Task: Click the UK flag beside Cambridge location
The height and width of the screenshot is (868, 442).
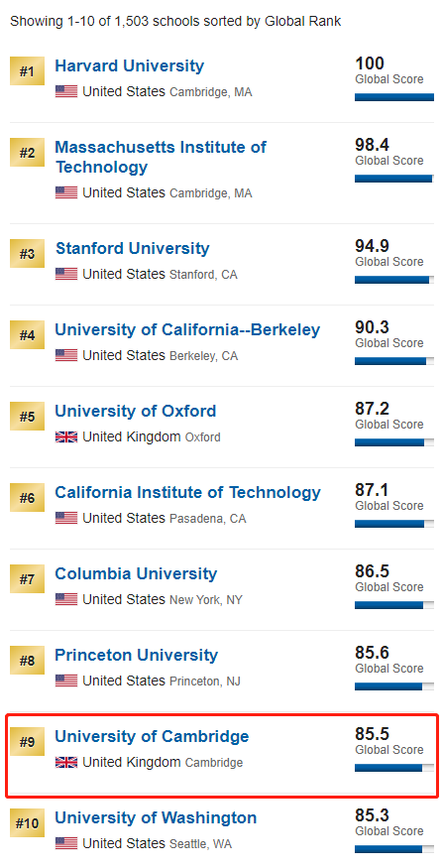Action: coord(66,762)
